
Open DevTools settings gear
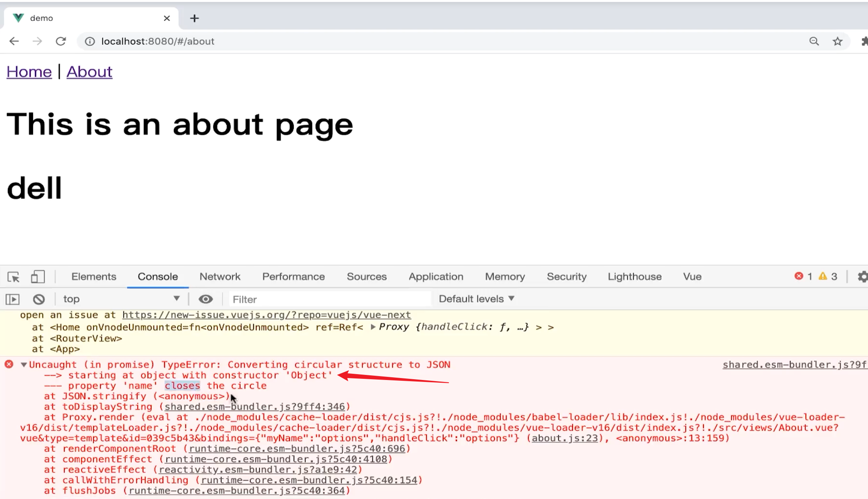(x=862, y=277)
